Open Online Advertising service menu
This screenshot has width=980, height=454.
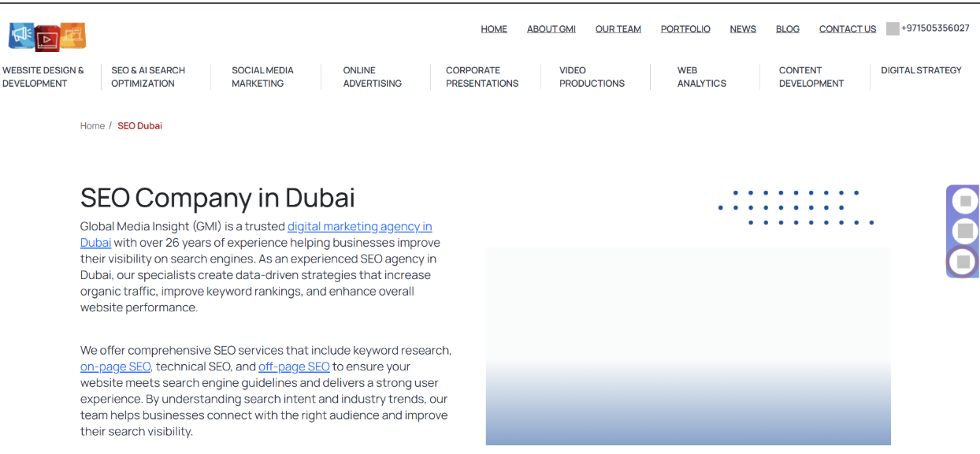click(373, 76)
